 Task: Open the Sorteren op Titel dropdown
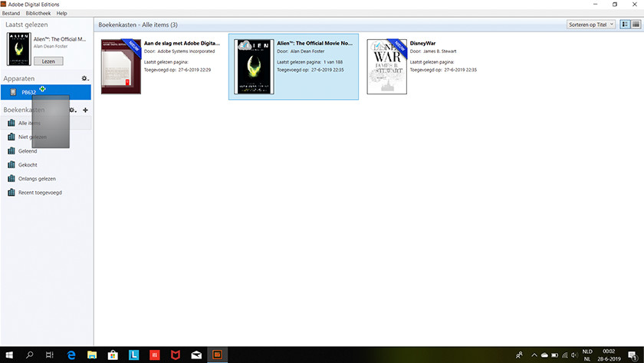[591, 25]
